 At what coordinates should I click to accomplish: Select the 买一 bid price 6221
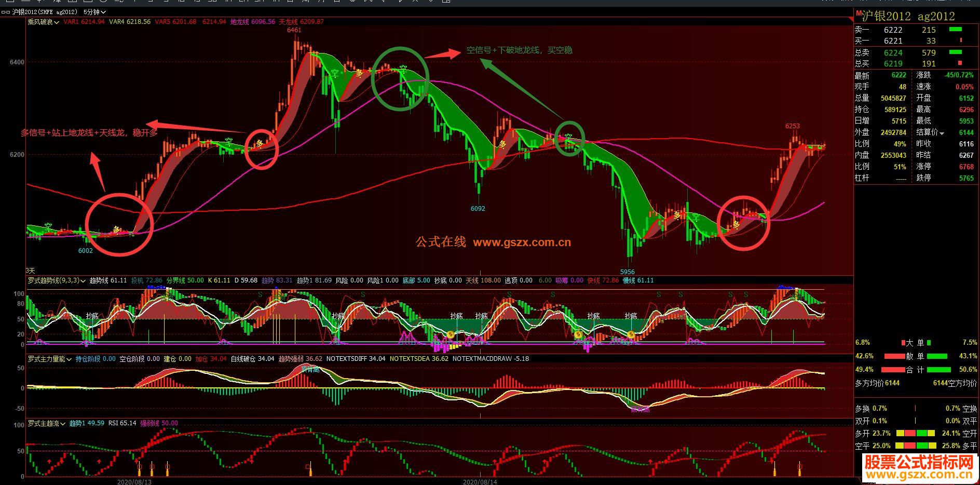pos(893,41)
